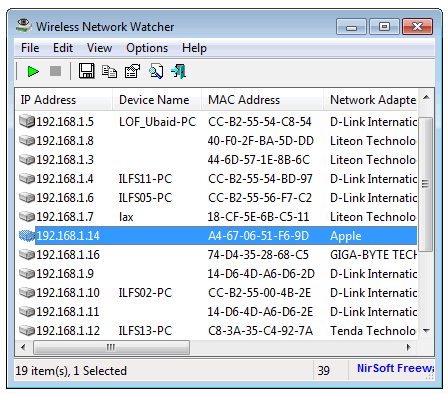
Task: Select the ILFS11-PC row at 192.168.1.4
Action: (x=216, y=179)
